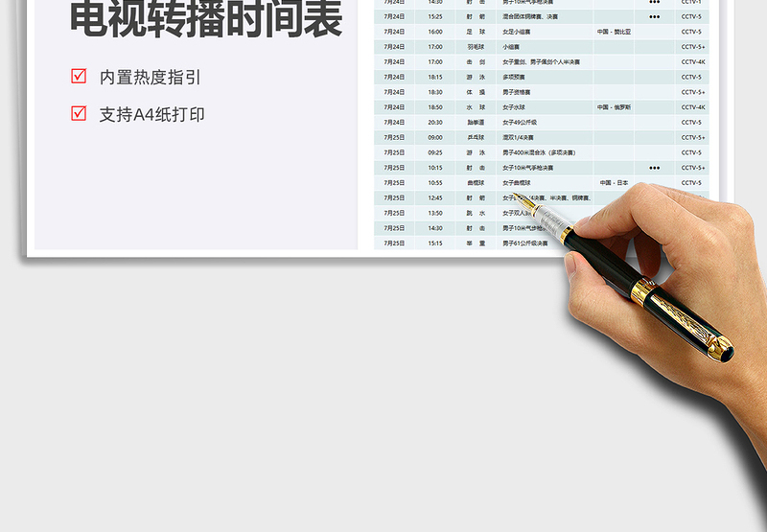This screenshot has width=767, height=532.
Task: Select the 09:00 time cell
Action: coord(435,138)
